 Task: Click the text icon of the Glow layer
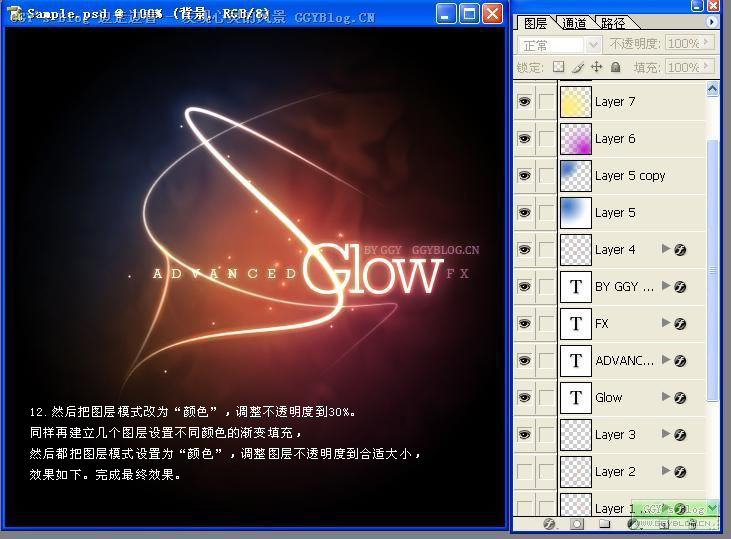576,398
